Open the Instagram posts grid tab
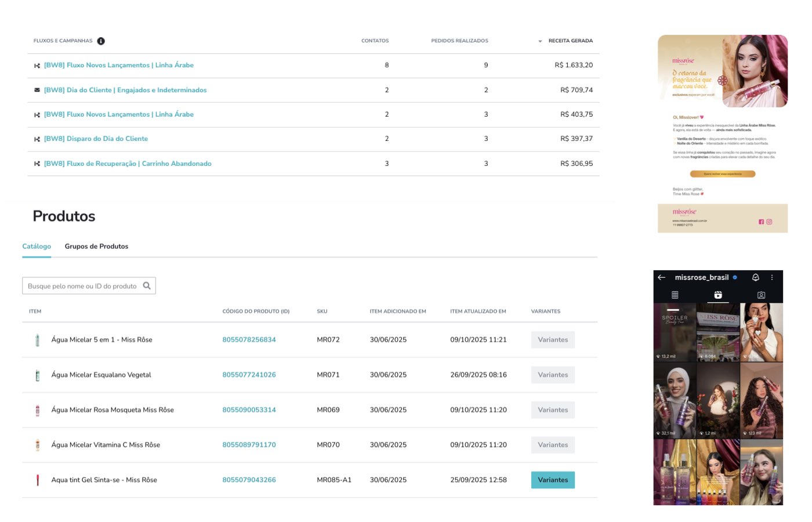This screenshot has width=812, height=522. tap(675, 295)
